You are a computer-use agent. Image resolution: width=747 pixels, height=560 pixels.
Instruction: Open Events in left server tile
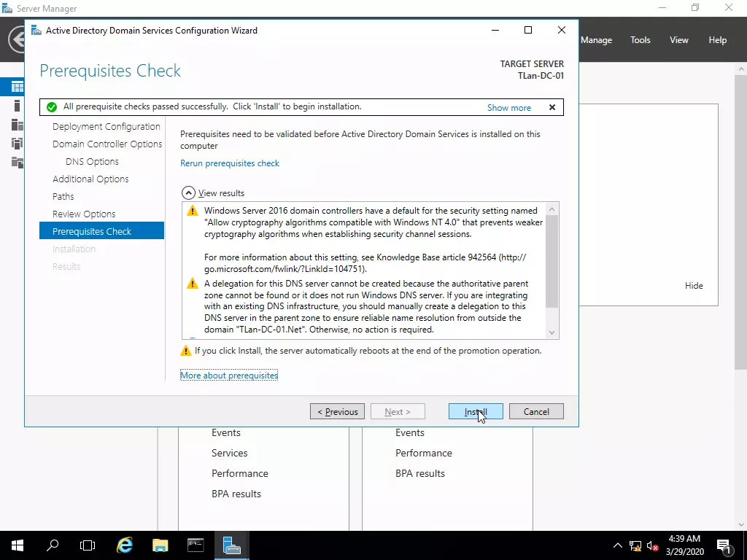click(x=226, y=432)
